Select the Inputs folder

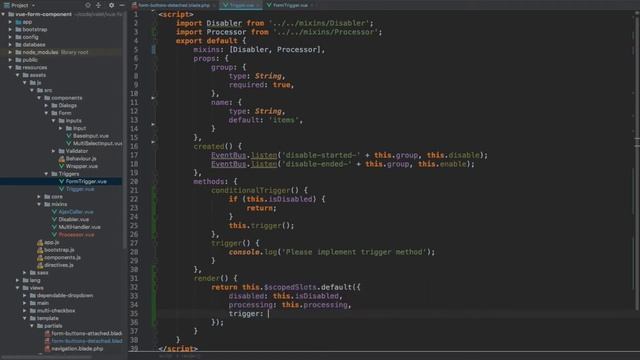[x=73, y=121]
